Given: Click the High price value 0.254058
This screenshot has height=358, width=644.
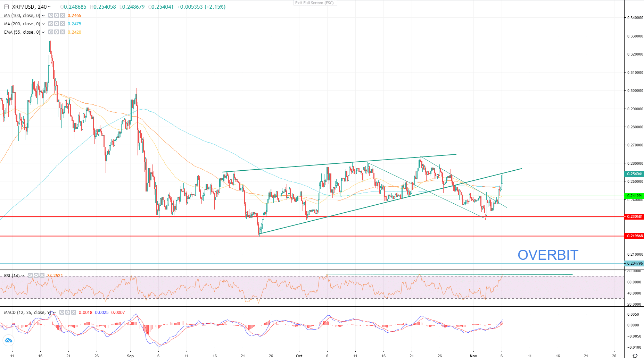Looking at the screenshot, I should coord(105,7).
